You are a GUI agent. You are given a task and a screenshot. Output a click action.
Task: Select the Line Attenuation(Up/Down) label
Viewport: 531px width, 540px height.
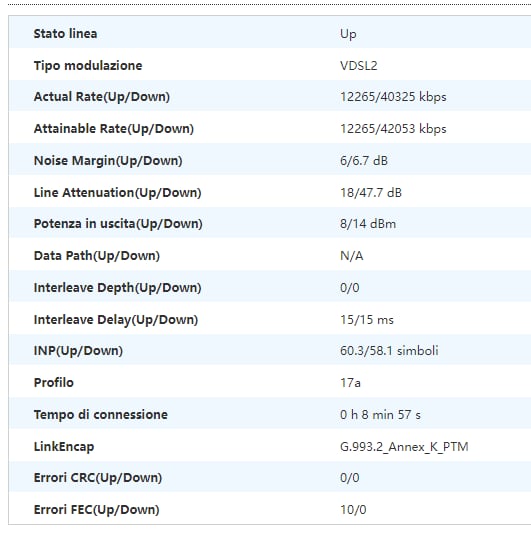(117, 193)
